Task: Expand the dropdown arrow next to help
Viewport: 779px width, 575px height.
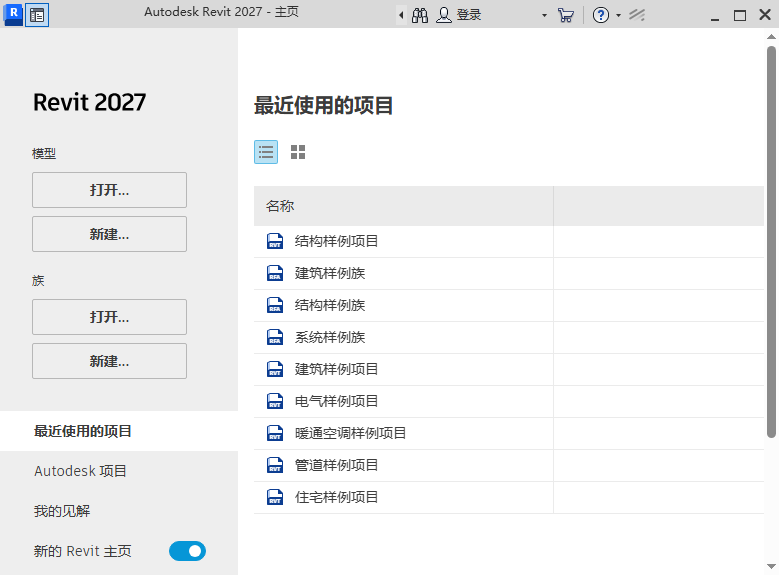Action: [x=618, y=16]
